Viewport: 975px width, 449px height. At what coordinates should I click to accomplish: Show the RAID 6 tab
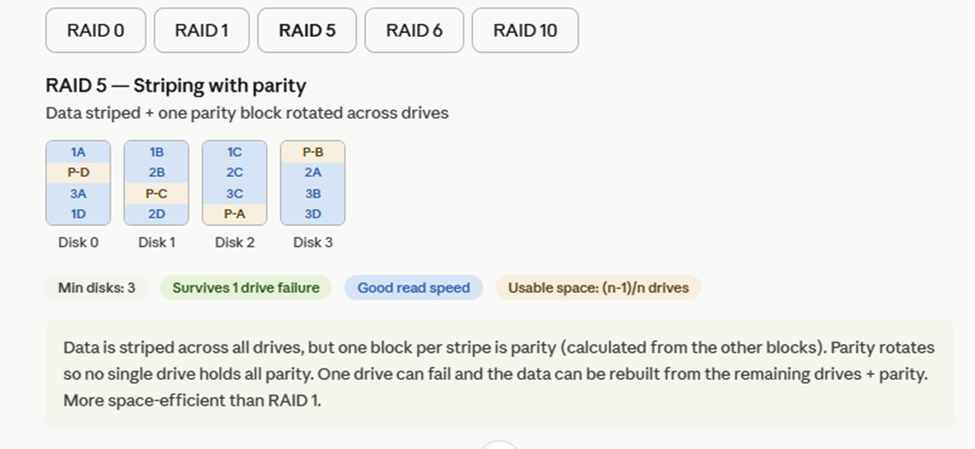[414, 30]
